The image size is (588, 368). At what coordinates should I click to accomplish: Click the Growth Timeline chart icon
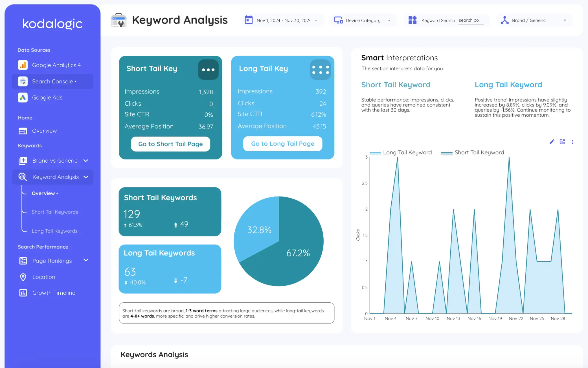[23, 293]
